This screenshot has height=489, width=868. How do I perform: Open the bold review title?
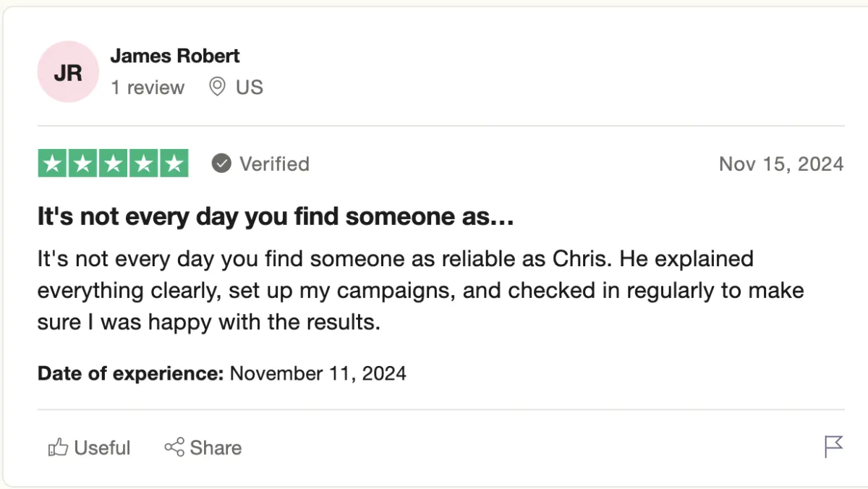coord(276,217)
